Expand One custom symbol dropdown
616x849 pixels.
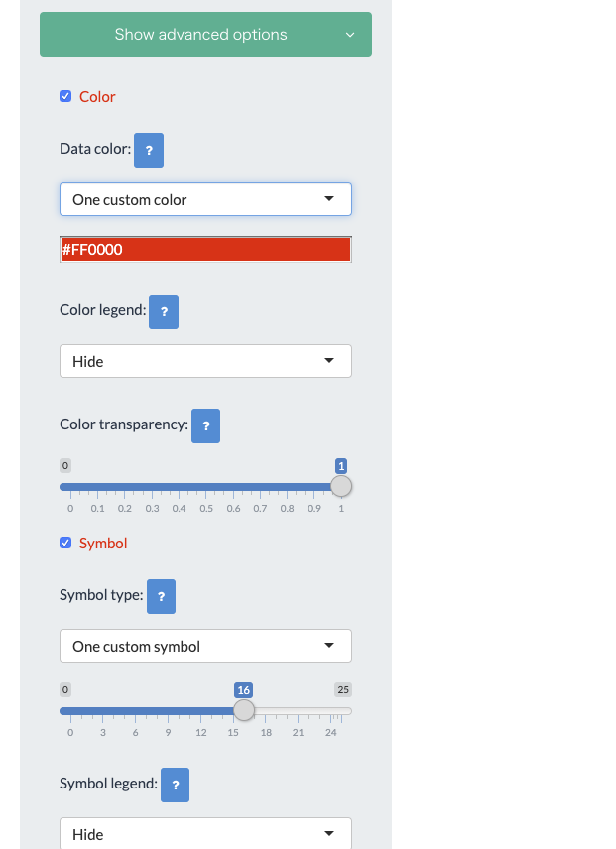(x=205, y=646)
